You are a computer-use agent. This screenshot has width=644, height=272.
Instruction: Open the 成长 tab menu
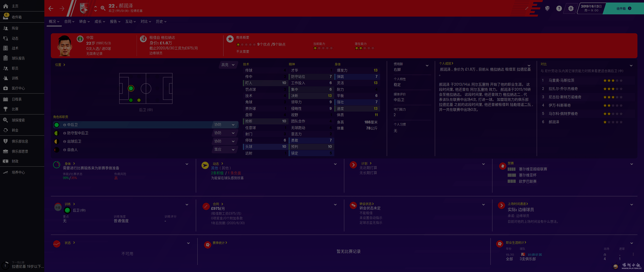tap(100, 22)
